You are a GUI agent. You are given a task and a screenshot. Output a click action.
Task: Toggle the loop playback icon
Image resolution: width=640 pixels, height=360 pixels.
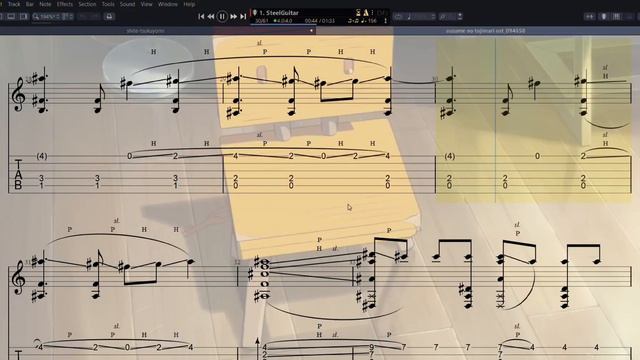coord(398,16)
